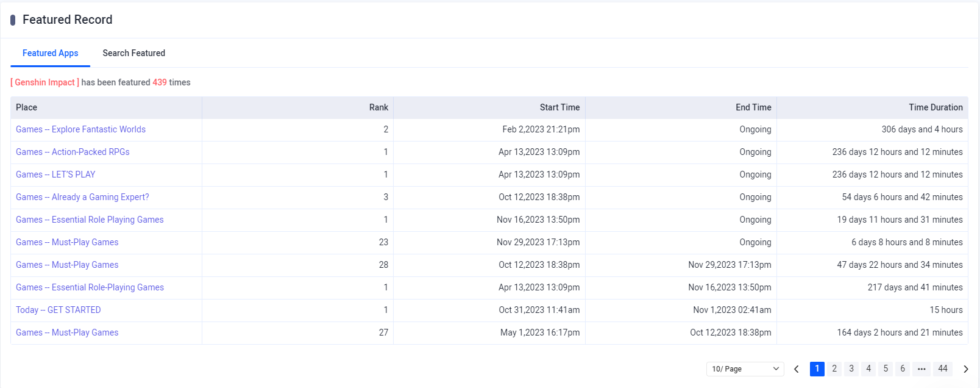Switch to the Search Featured tab
Viewport: 980px width, 388px height.
134,53
